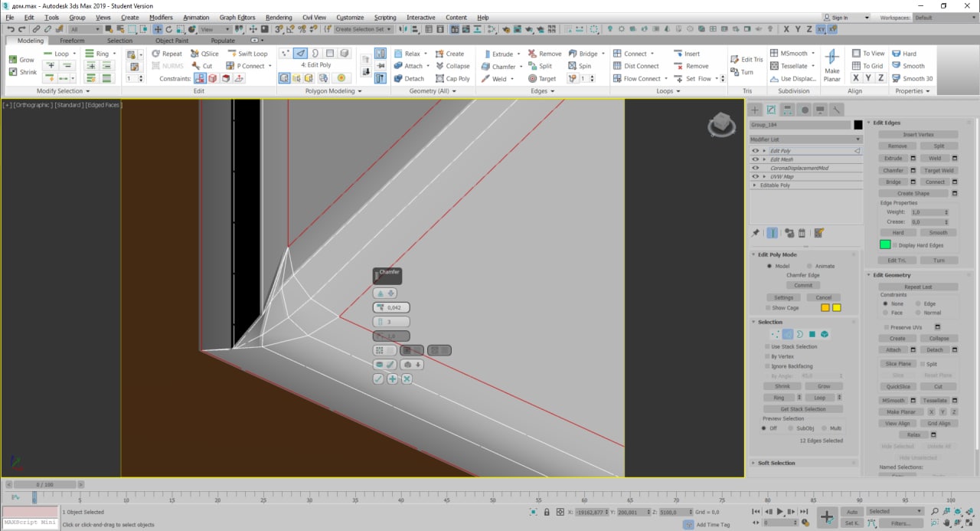Cancel the chamfer caddy with the X icon

pyautogui.click(x=407, y=379)
